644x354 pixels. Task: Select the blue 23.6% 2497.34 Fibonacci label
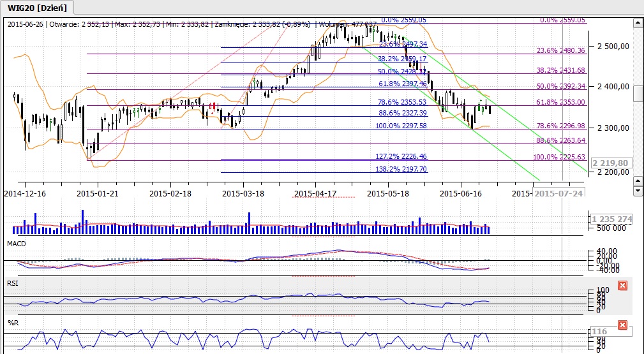click(x=403, y=44)
